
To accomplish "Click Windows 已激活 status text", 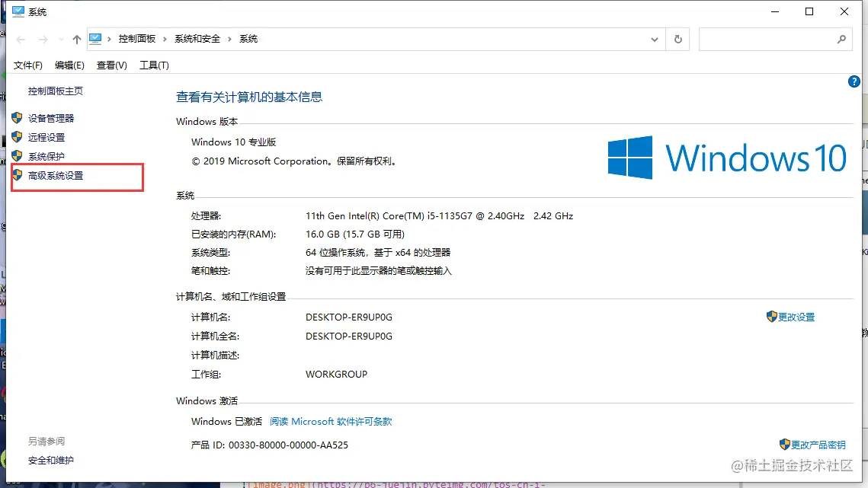I will (x=226, y=422).
